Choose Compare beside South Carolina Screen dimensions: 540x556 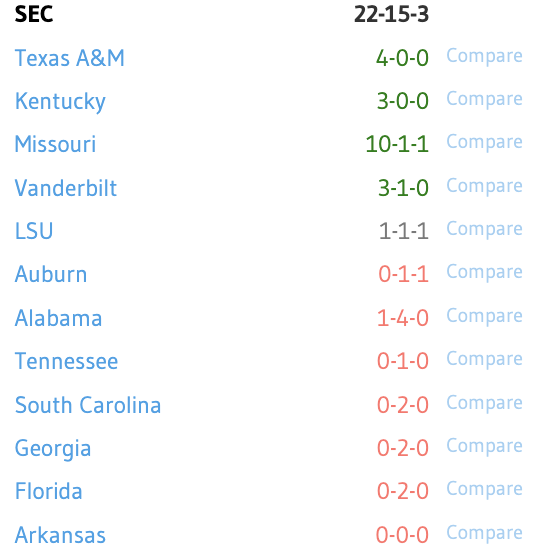[x=484, y=404]
